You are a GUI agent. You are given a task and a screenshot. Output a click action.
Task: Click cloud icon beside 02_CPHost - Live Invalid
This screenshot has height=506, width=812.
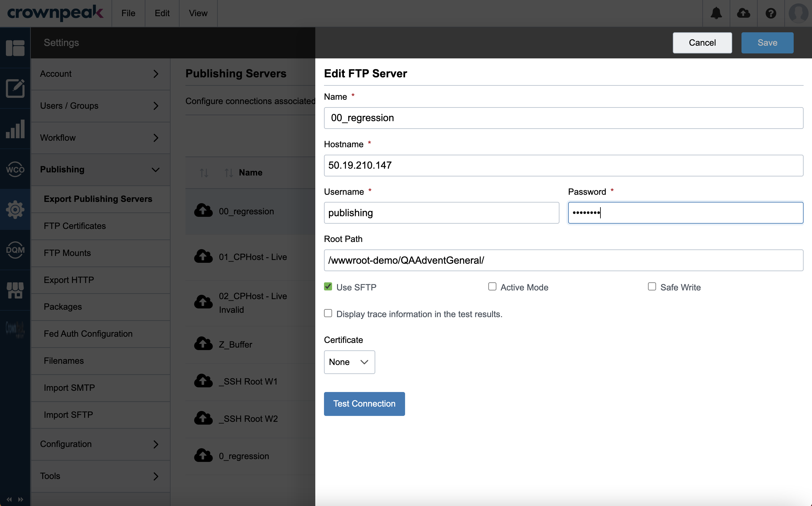coord(203,302)
